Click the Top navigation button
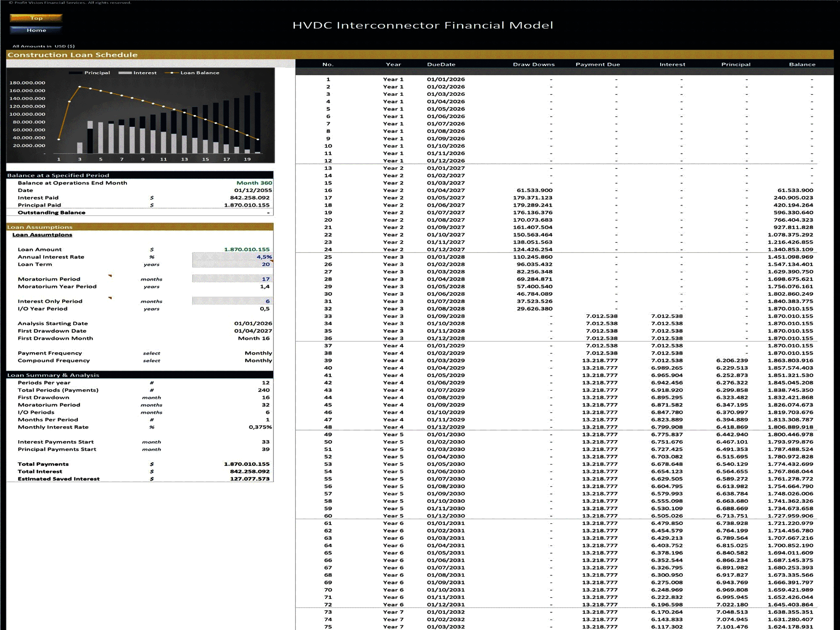This screenshot has height=630, width=840. click(x=37, y=18)
